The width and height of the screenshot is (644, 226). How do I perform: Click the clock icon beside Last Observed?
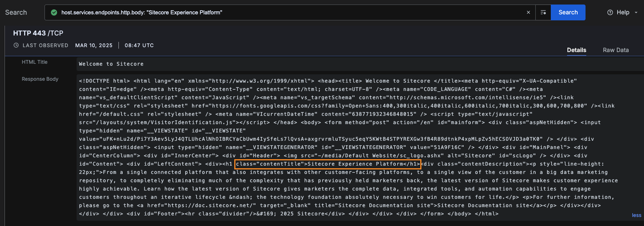pyautogui.click(x=16, y=45)
